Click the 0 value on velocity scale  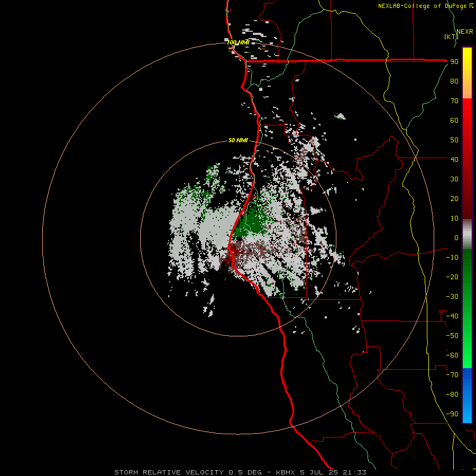[456, 237]
